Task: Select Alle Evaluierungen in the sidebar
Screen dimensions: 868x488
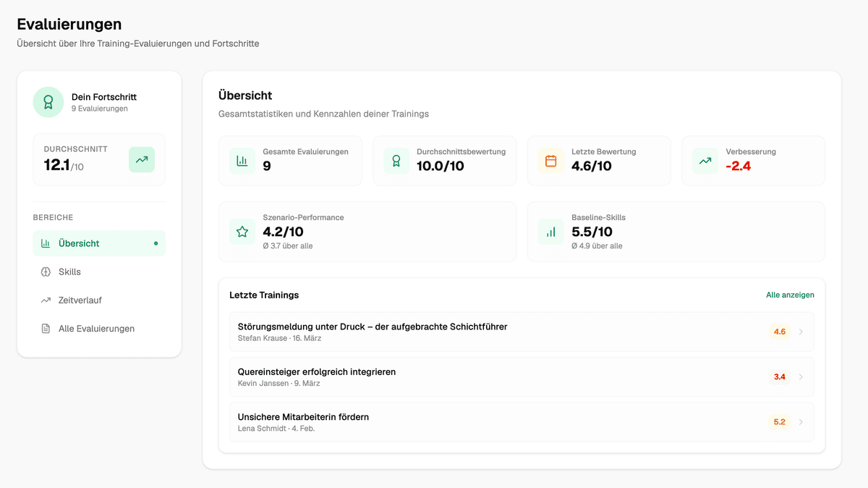Action: [97, 328]
